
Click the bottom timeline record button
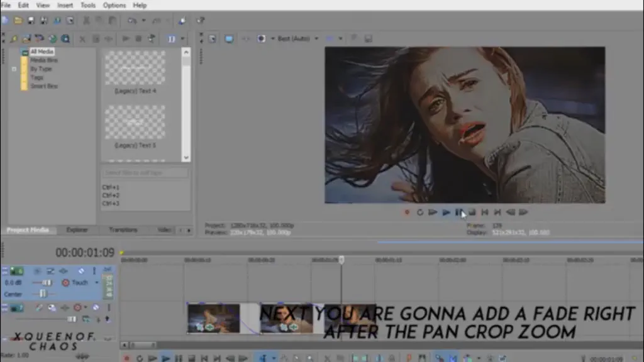(x=126, y=358)
